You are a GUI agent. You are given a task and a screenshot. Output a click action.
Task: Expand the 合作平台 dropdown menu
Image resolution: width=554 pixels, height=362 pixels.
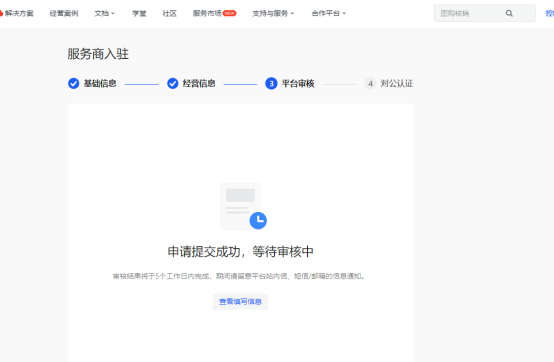[329, 13]
